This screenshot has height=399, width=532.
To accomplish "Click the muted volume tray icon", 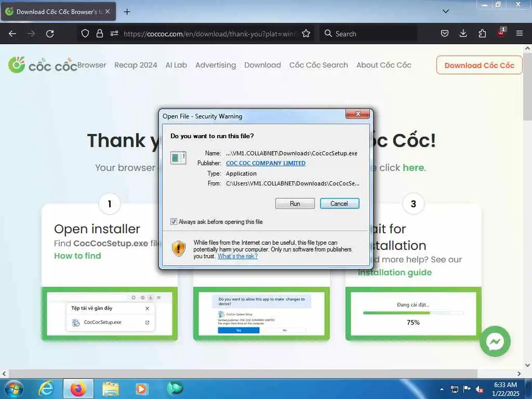I will tap(480, 389).
